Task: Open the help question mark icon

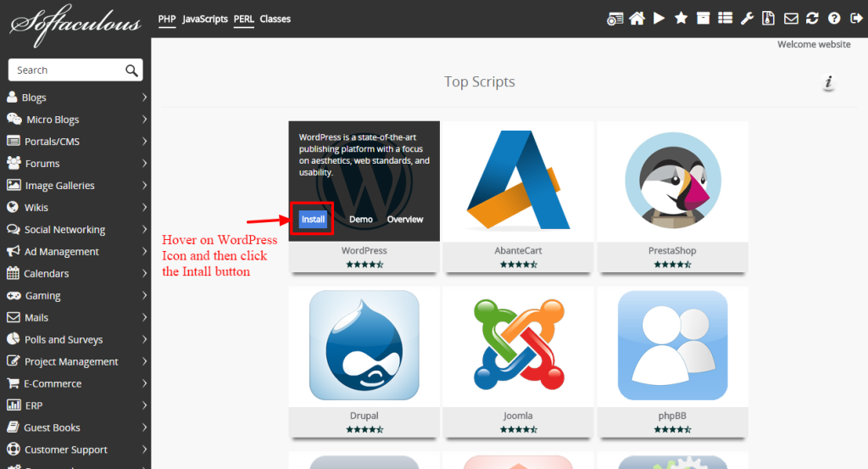Action: (834, 19)
